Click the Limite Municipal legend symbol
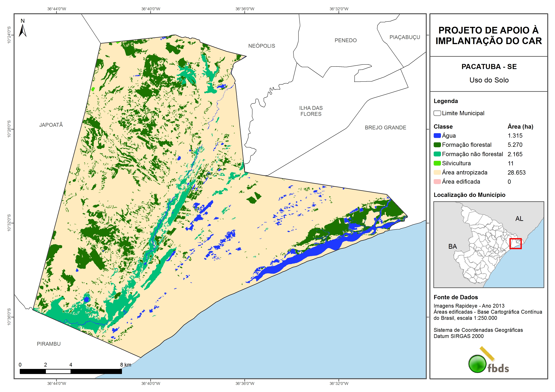This screenshot has height=392, width=555. pyautogui.click(x=437, y=113)
